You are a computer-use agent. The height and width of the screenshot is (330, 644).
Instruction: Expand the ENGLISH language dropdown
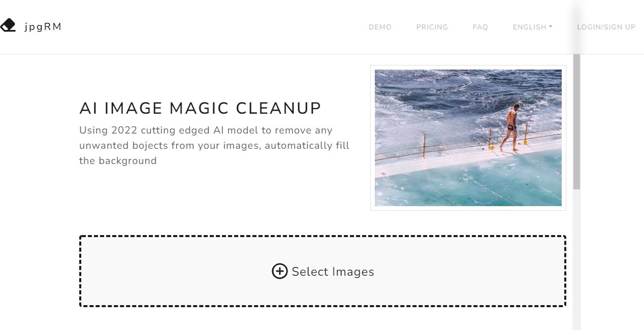point(532,27)
